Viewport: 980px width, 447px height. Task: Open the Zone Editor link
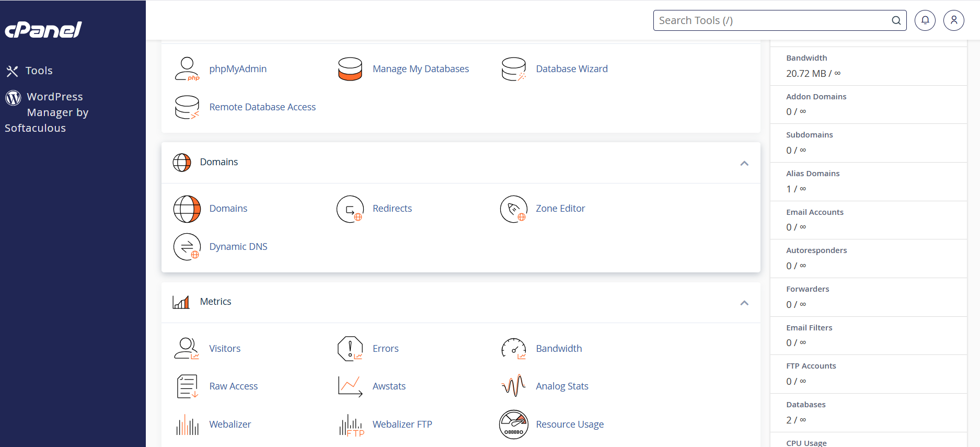point(560,209)
